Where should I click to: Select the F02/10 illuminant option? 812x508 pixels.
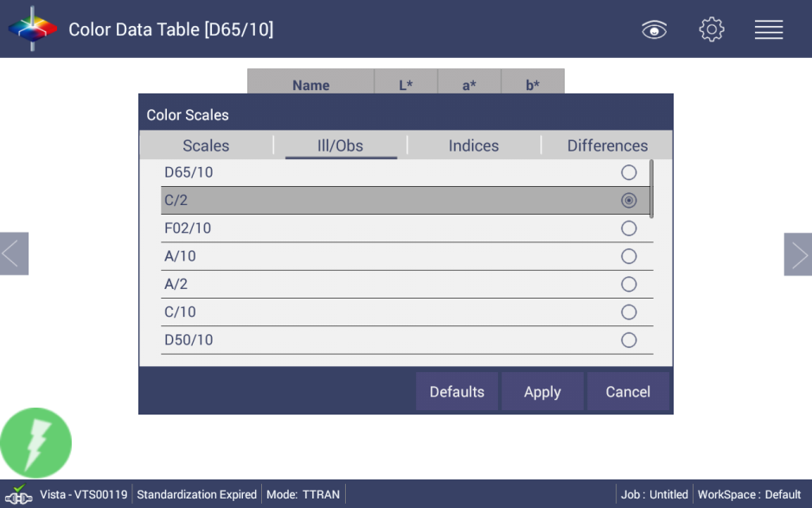click(x=629, y=228)
